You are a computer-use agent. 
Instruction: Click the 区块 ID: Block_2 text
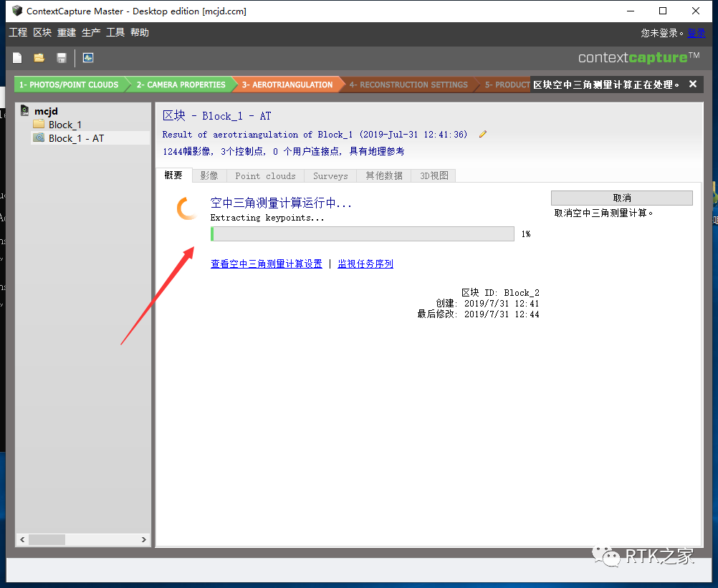500,292
